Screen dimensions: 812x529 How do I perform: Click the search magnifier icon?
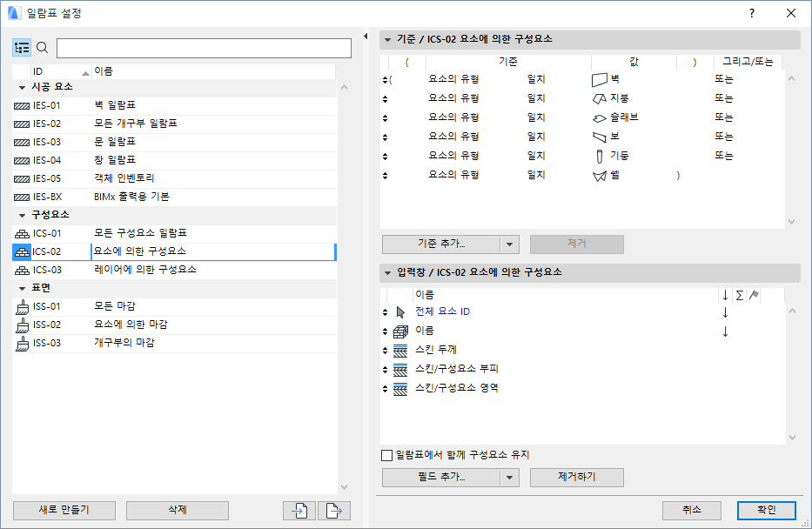43,48
